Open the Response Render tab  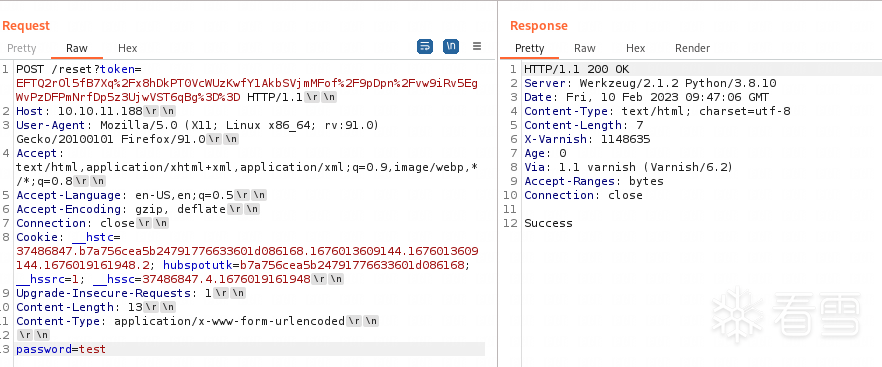(x=692, y=48)
